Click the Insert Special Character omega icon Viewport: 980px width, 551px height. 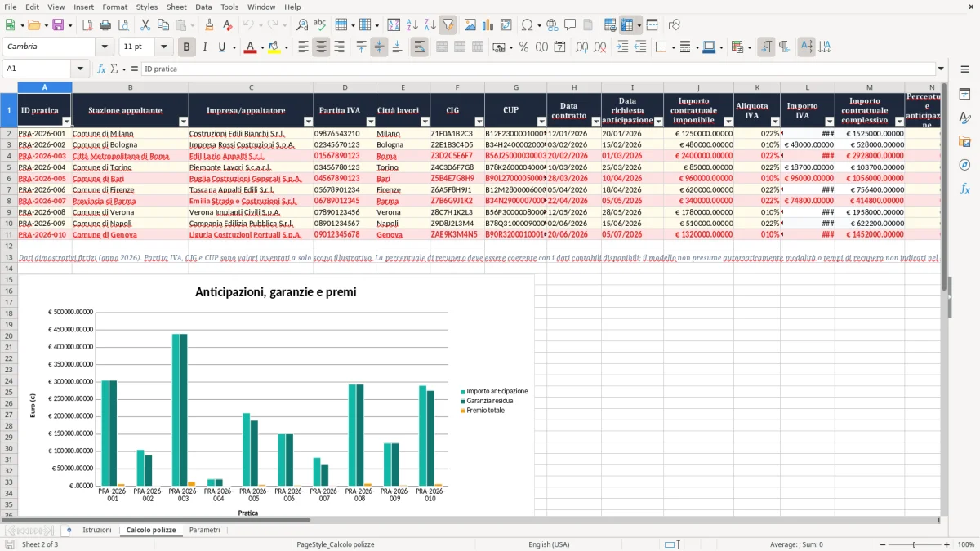click(527, 25)
